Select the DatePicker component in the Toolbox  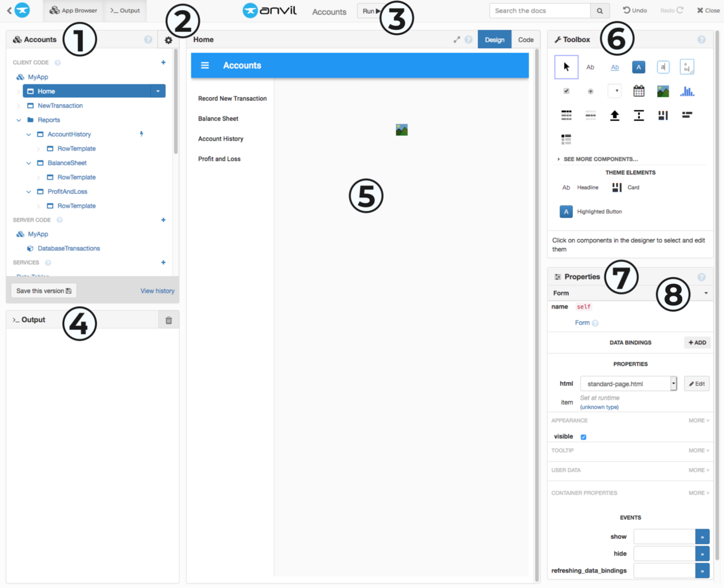639,91
